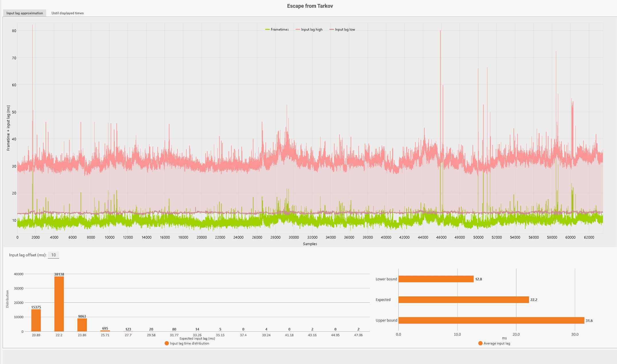Click the Lower bound 12.8 bar
The height and width of the screenshot is (364, 617).
(x=436, y=279)
